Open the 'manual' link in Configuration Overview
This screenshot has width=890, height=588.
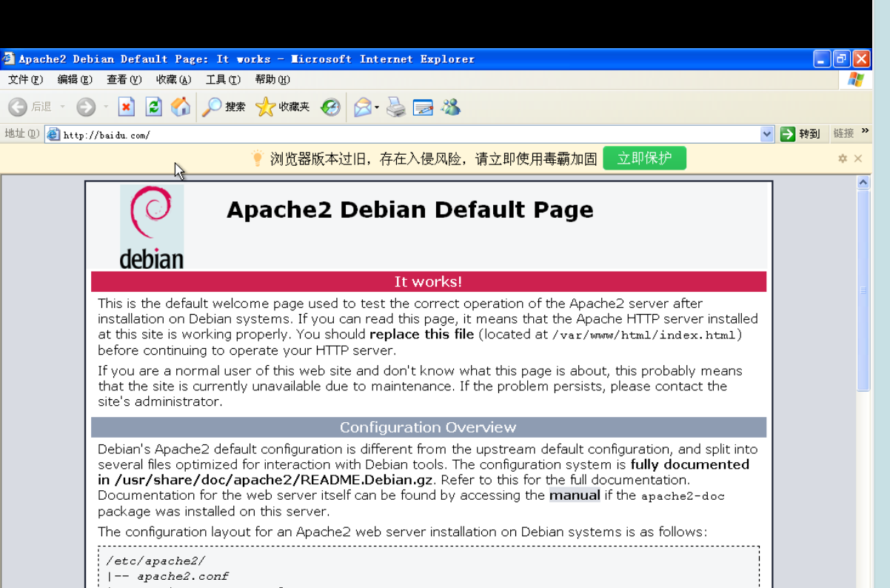pyautogui.click(x=575, y=495)
